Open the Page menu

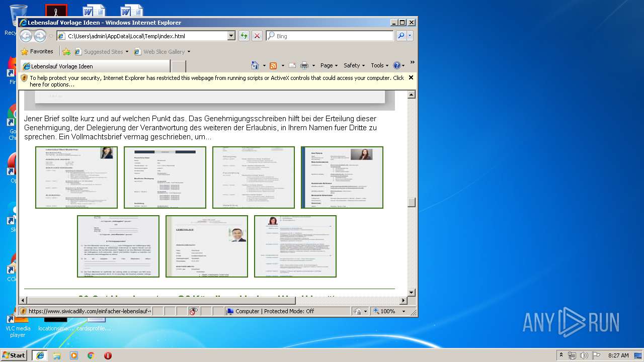[329, 65]
